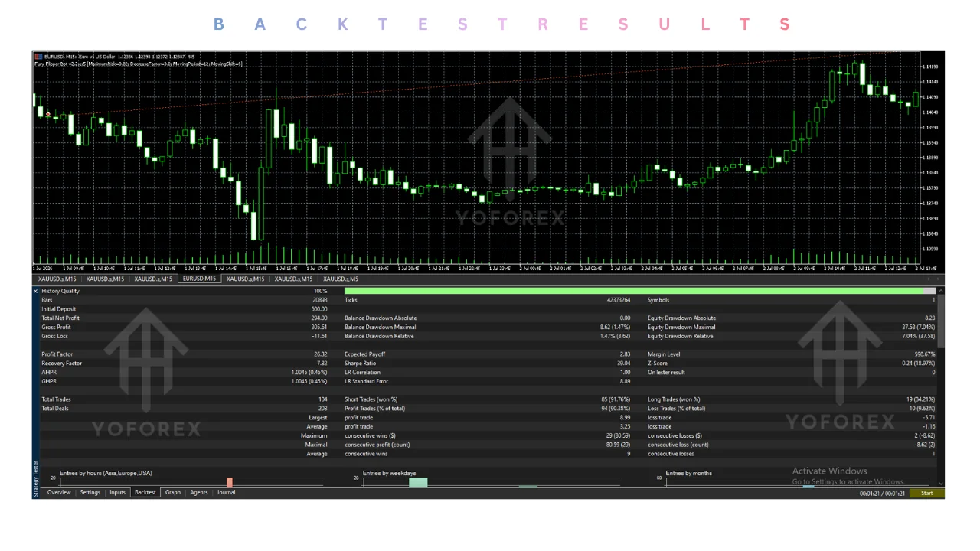
Task: Open the Agents tab
Action: click(x=199, y=493)
